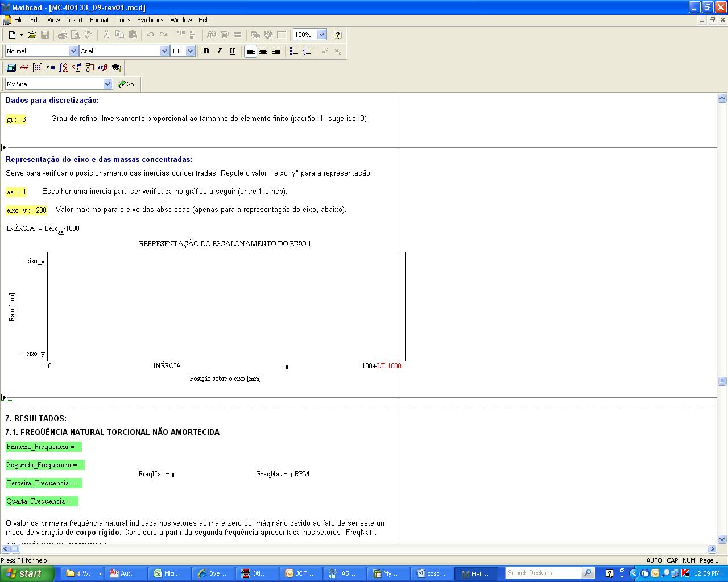Open the Vector and Matrix palette
728x582 pixels.
pyautogui.click(x=37, y=68)
